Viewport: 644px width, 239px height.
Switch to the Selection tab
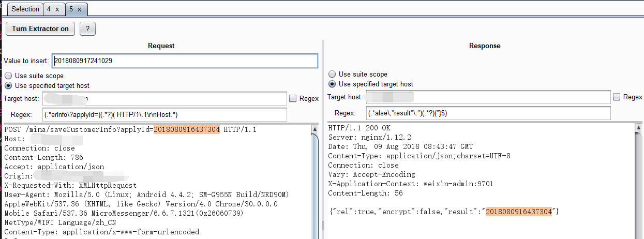pos(25,9)
